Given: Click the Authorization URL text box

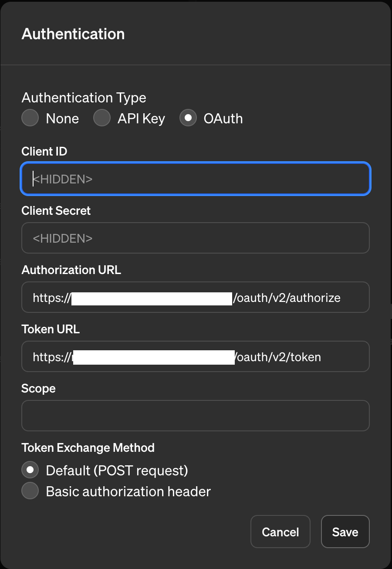Looking at the screenshot, I should tap(196, 297).
